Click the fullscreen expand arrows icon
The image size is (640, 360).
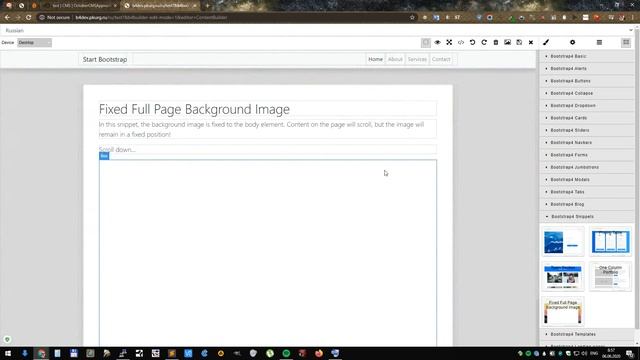tap(449, 42)
